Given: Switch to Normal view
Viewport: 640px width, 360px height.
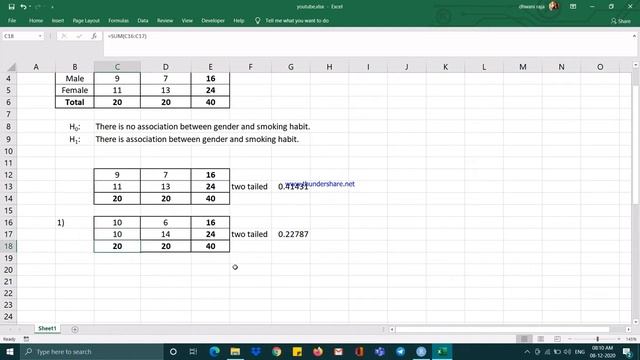Looking at the screenshot, I should tap(524, 339).
